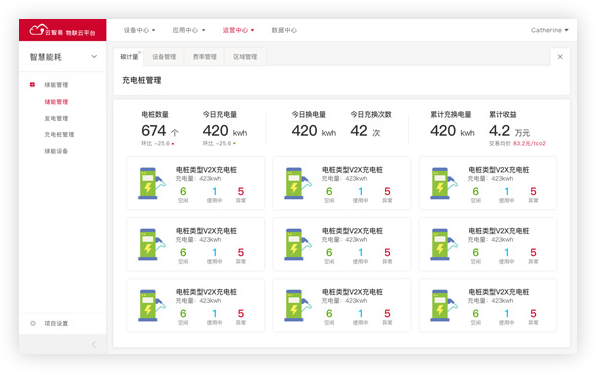
Task: Open the Catherine user dropdown
Action: tap(549, 30)
